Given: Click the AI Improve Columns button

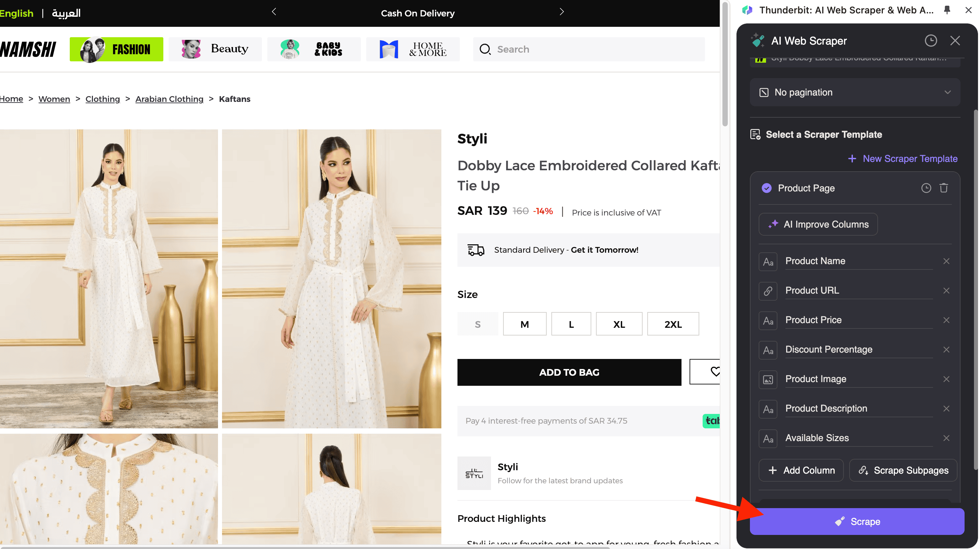Looking at the screenshot, I should point(818,224).
